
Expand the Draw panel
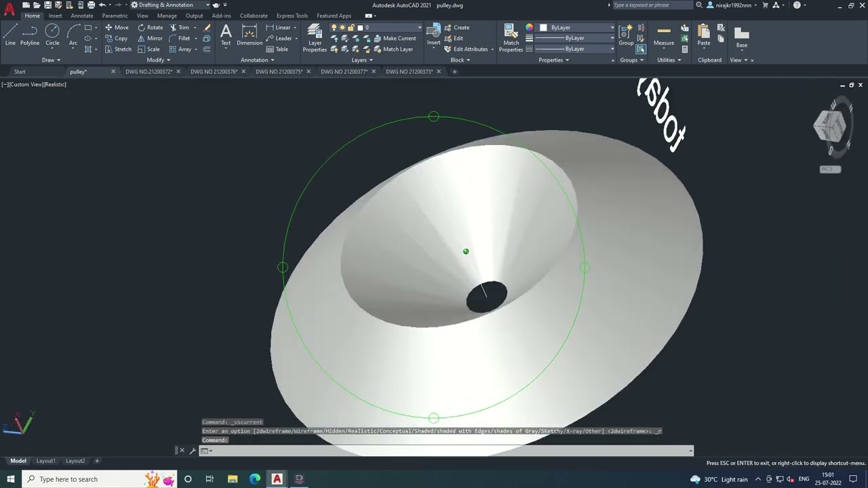[51, 60]
